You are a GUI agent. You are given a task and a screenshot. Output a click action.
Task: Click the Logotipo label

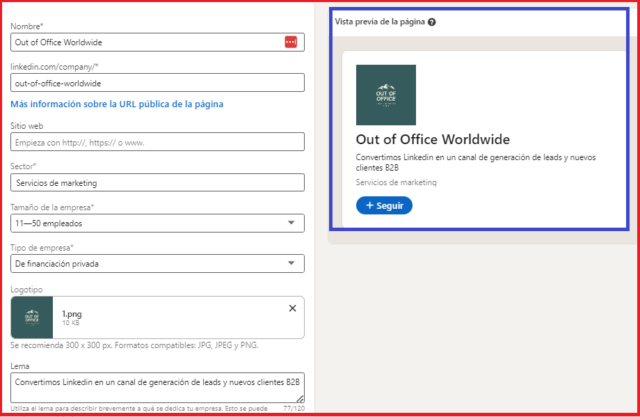[x=26, y=290]
